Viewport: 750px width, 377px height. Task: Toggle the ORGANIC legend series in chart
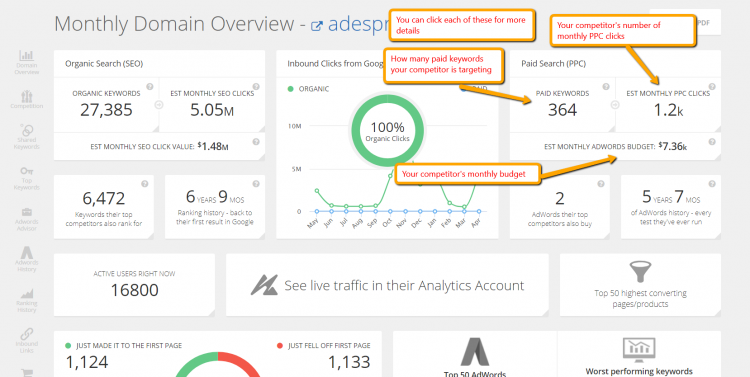[x=309, y=89]
